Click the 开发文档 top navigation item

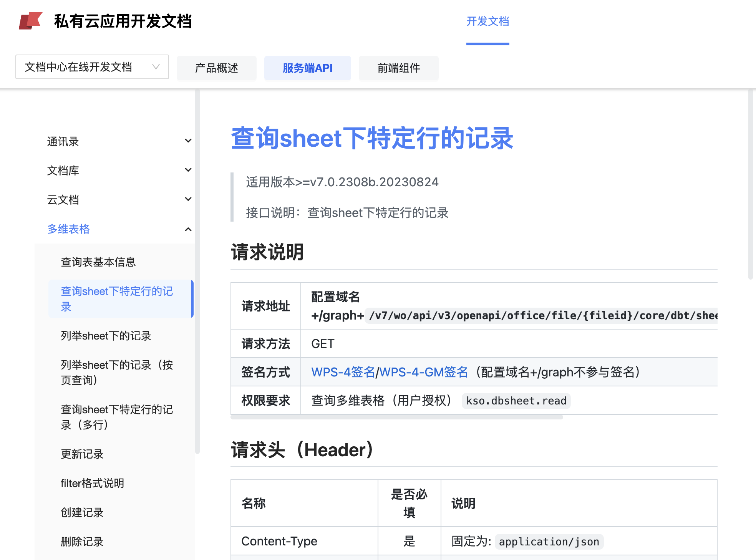pyautogui.click(x=487, y=22)
